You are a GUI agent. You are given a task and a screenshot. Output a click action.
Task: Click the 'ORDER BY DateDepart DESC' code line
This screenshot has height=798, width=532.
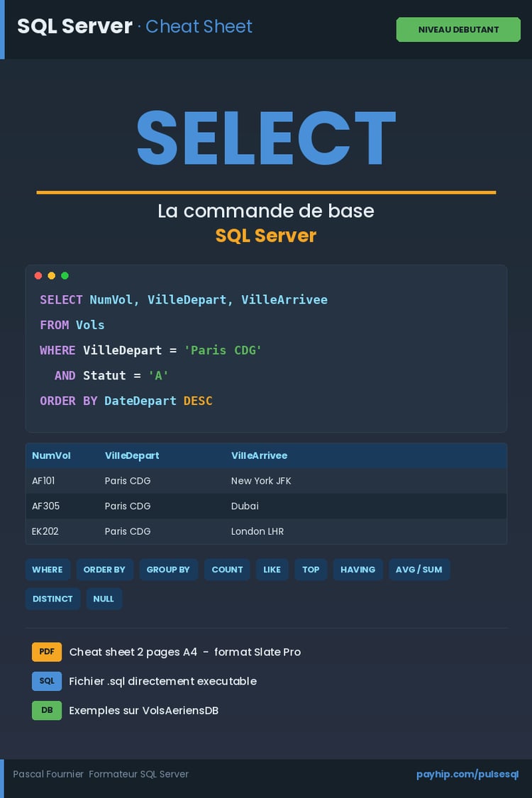click(126, 401)
